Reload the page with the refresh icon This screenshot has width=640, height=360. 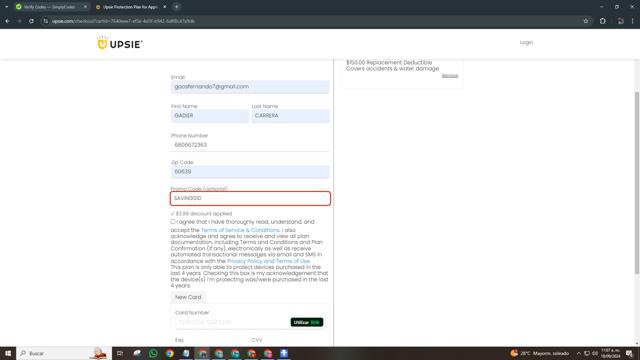[x=31, y=21]
